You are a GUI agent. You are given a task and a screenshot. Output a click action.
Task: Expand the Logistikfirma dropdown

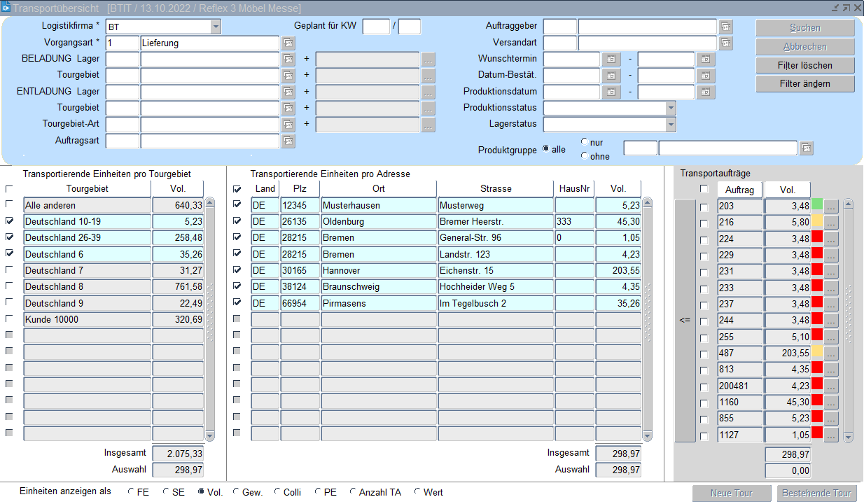(x=216, y=27)
